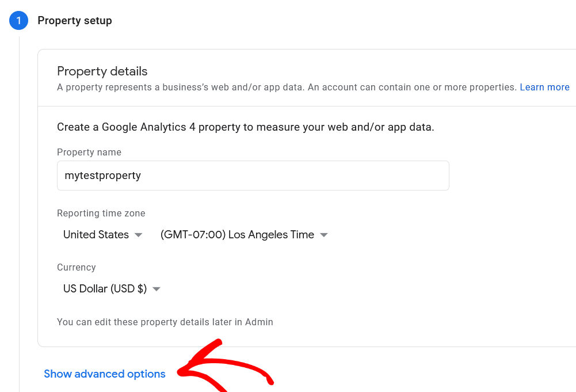Click the Currency label

point(77,268)
